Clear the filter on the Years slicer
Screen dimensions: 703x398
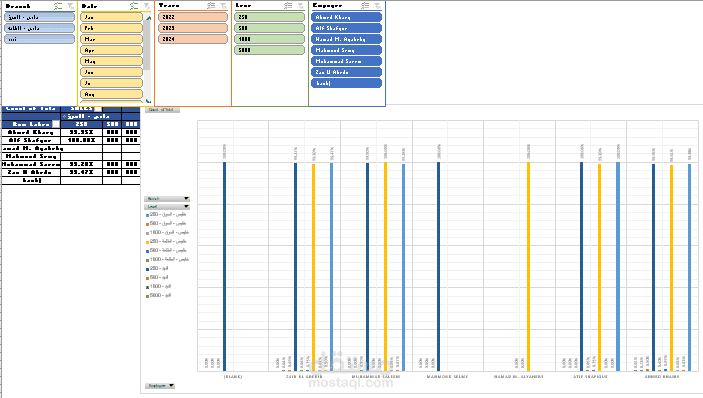click(224, 5)
